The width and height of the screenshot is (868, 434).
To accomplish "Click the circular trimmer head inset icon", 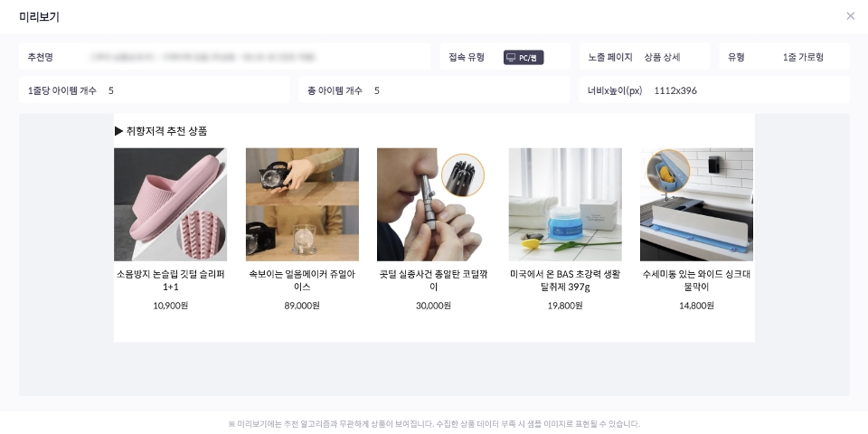I will click(x=463, y=175).
